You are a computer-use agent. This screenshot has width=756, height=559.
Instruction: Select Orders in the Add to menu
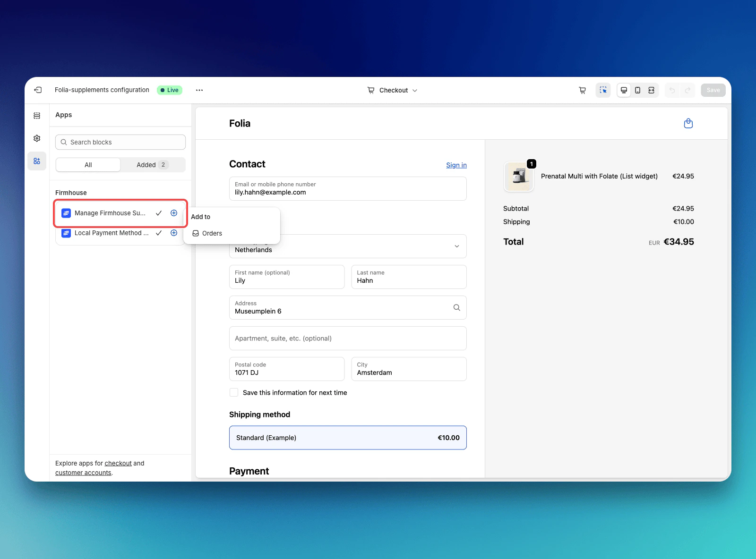point(212,233)
